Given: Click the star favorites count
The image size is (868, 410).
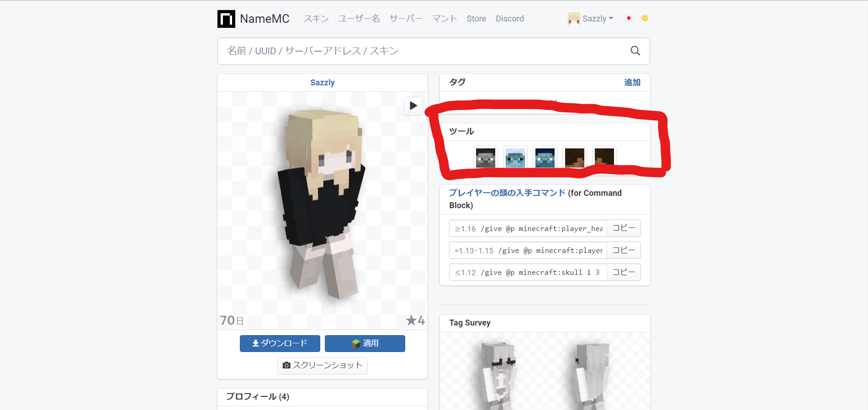Looking at the screenshot, I should [x=415, y=321].
